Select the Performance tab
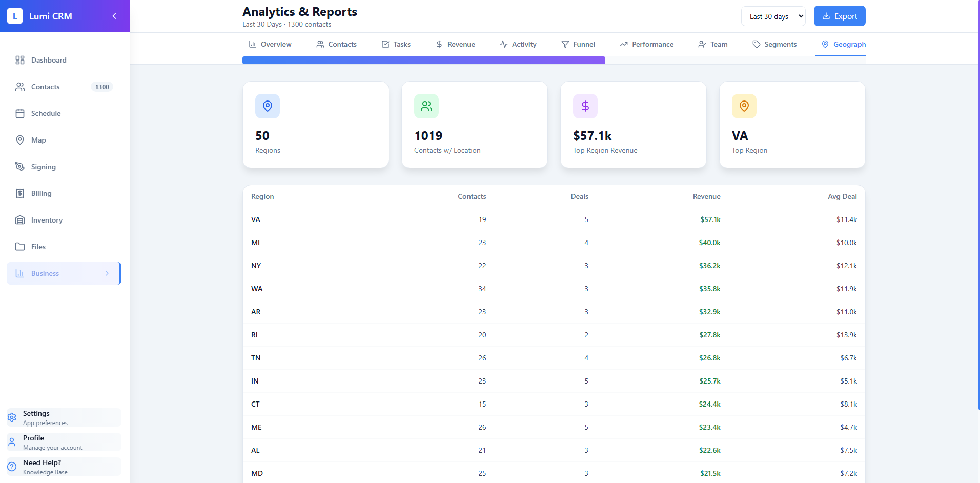Screen dimensions: 980x483 646,44
